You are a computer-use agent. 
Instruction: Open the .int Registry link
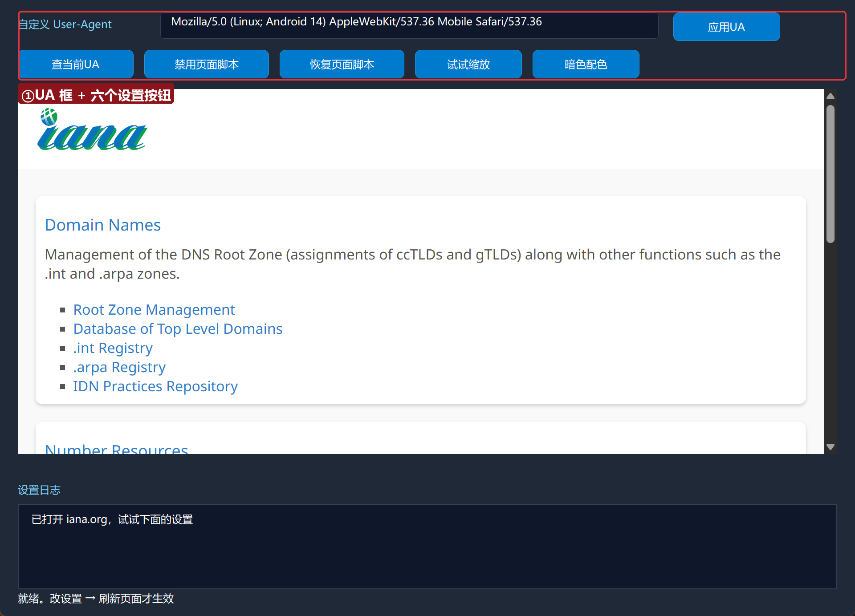[x=113, y=348]
